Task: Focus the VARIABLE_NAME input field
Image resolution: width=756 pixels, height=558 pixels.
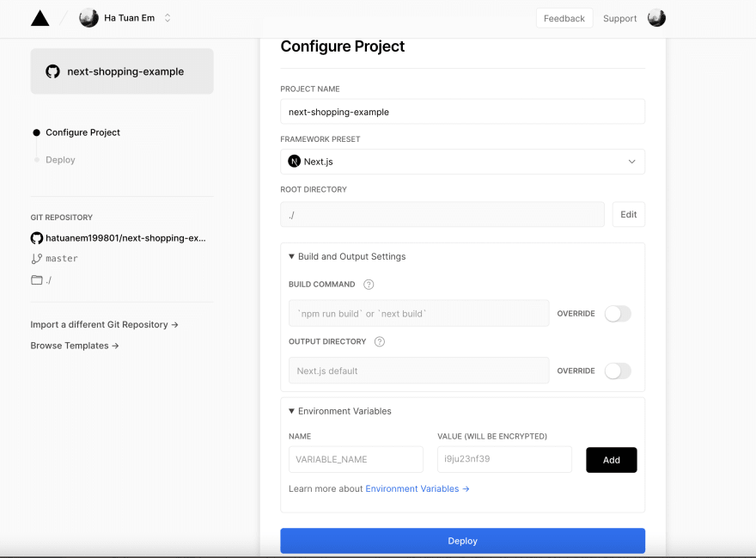Action: tap(356, 459)
